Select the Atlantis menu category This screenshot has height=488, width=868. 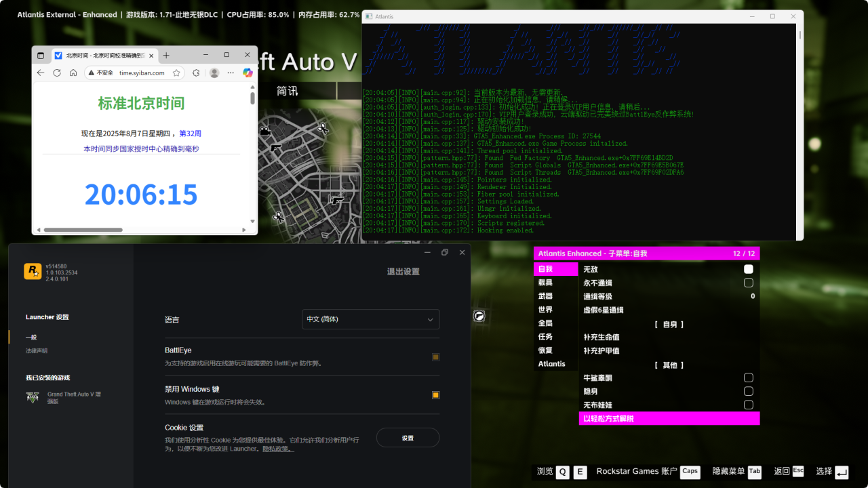tap(556, 364)
